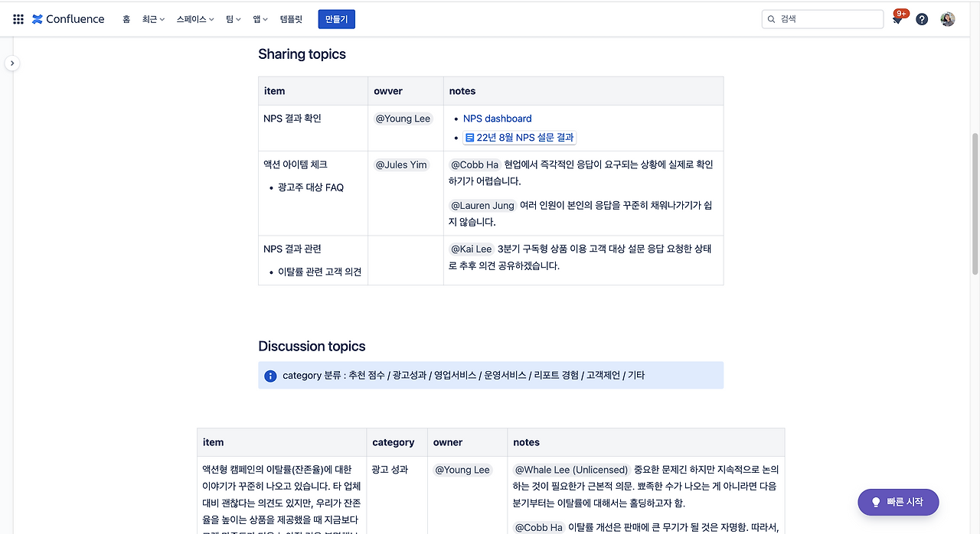
Task: Click the info icon in the category banner
Action: [269, 376]
